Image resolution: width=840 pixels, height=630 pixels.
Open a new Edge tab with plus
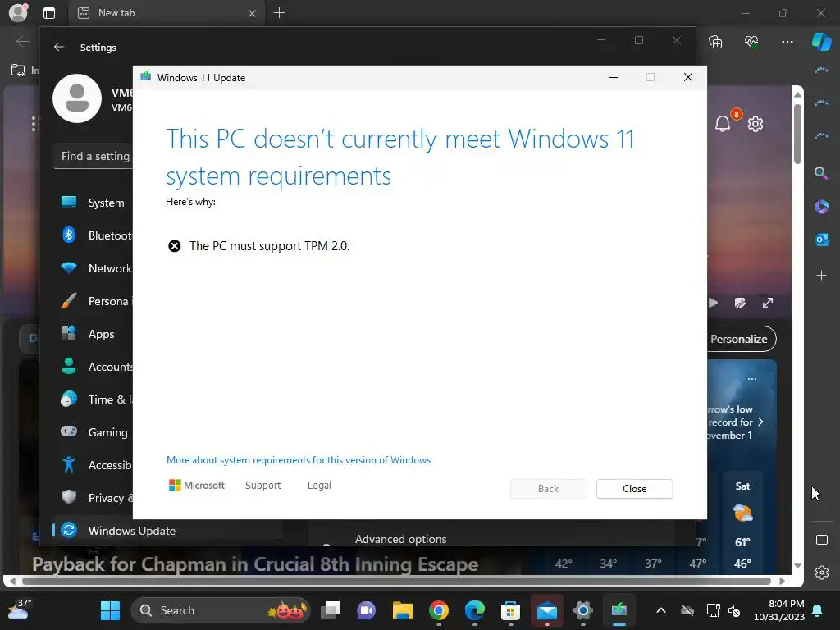tap(279, 13)
